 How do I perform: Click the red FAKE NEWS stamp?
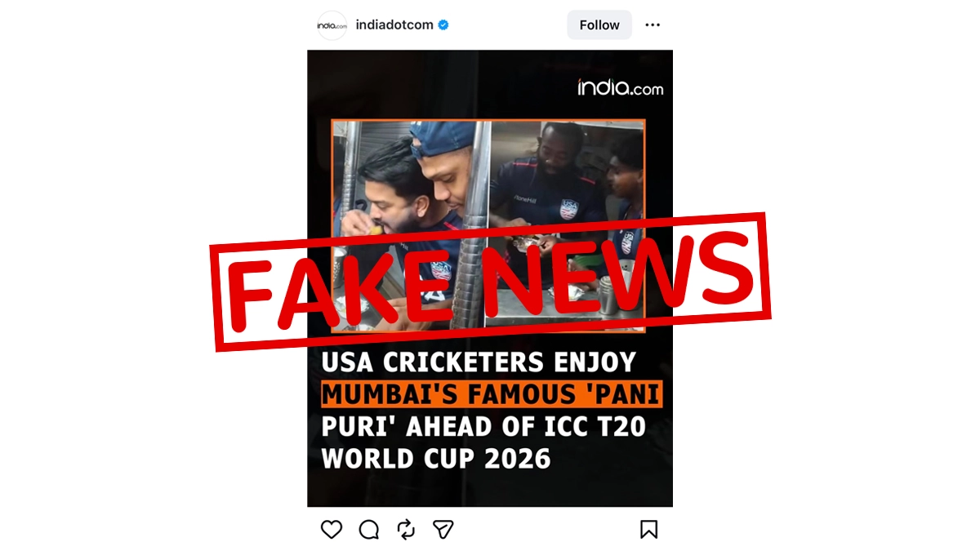click(490, 282)
